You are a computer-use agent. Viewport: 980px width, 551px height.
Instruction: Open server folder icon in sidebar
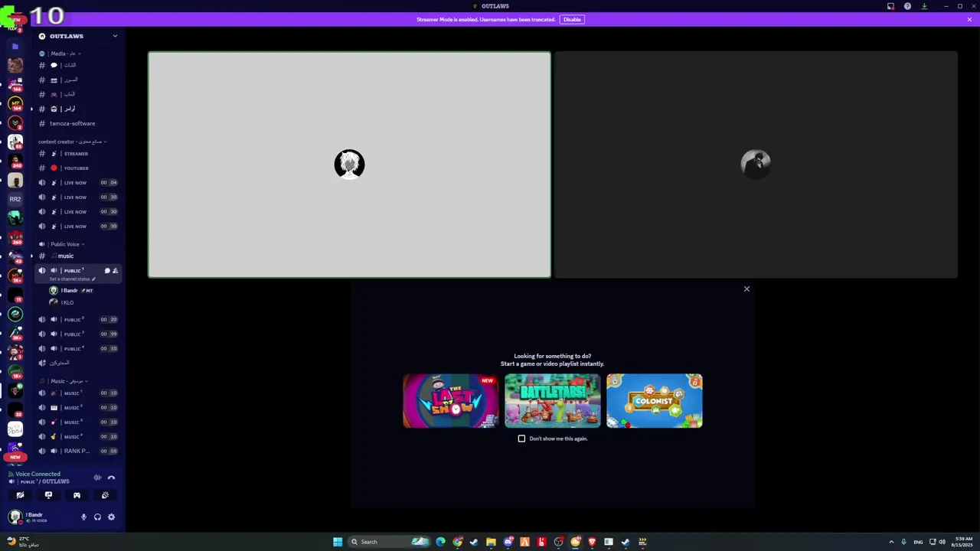tap(15, 47)
